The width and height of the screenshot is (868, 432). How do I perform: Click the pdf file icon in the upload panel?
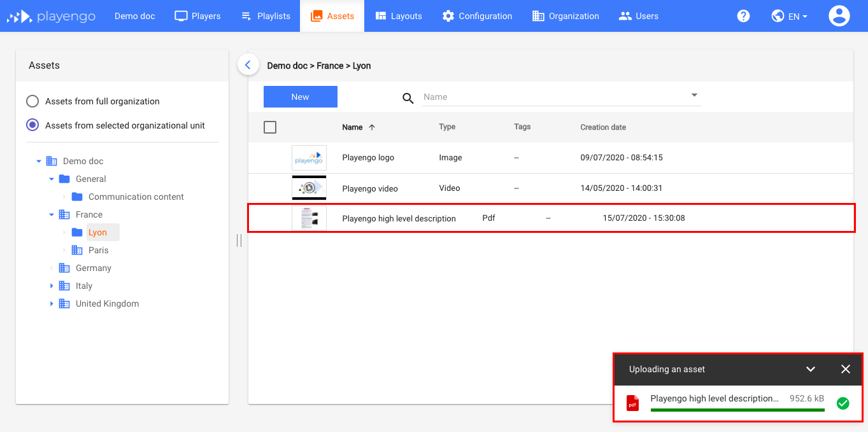(632, 403)
